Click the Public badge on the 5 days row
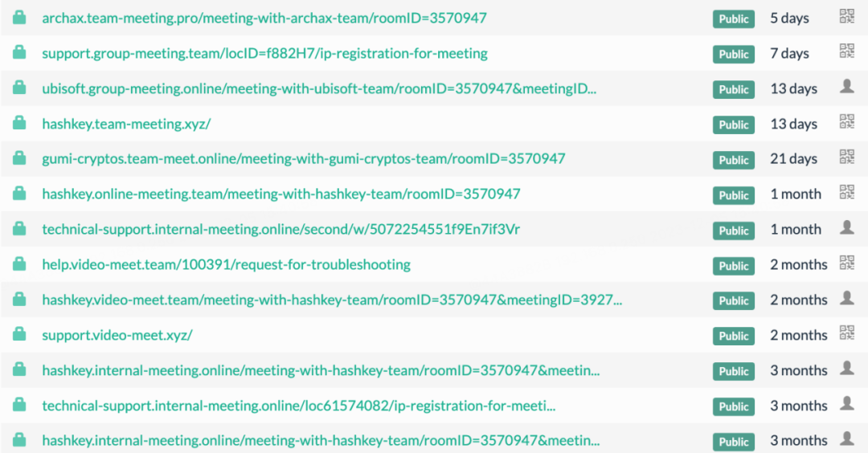 pos(733,18)
